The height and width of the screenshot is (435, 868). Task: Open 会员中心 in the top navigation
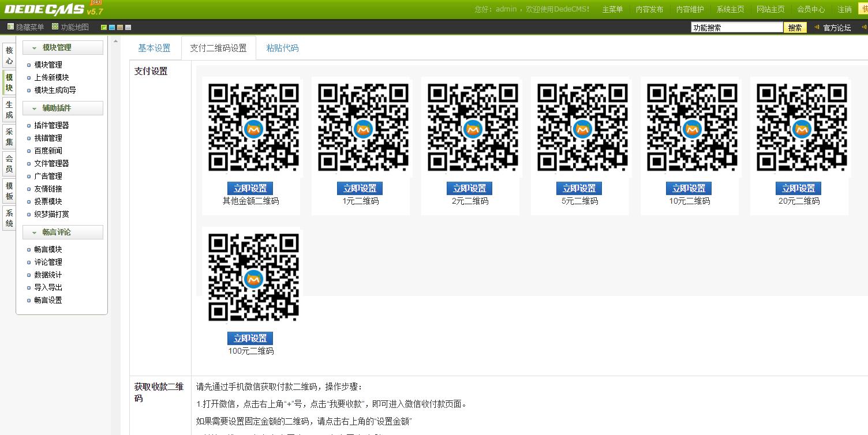811,9
